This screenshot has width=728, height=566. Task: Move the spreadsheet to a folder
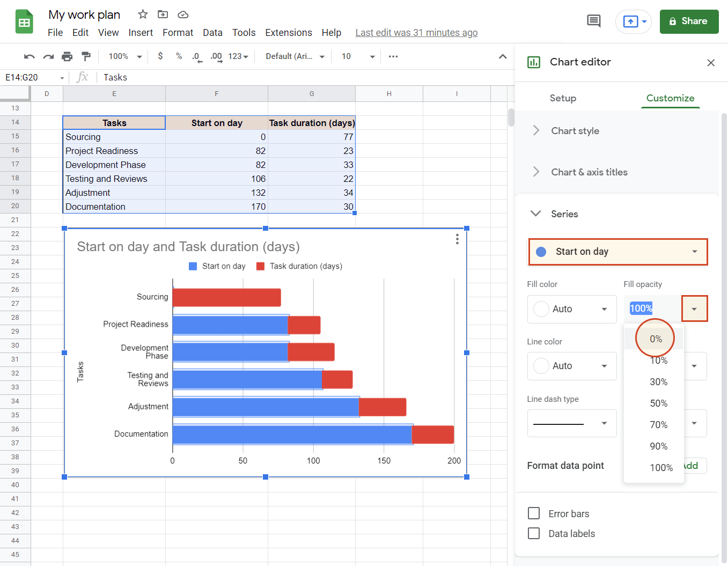tap(163, 14)
